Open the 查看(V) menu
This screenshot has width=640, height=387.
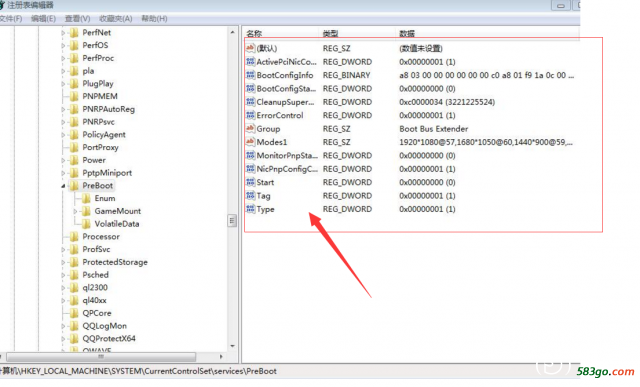[x=77, y=19]
